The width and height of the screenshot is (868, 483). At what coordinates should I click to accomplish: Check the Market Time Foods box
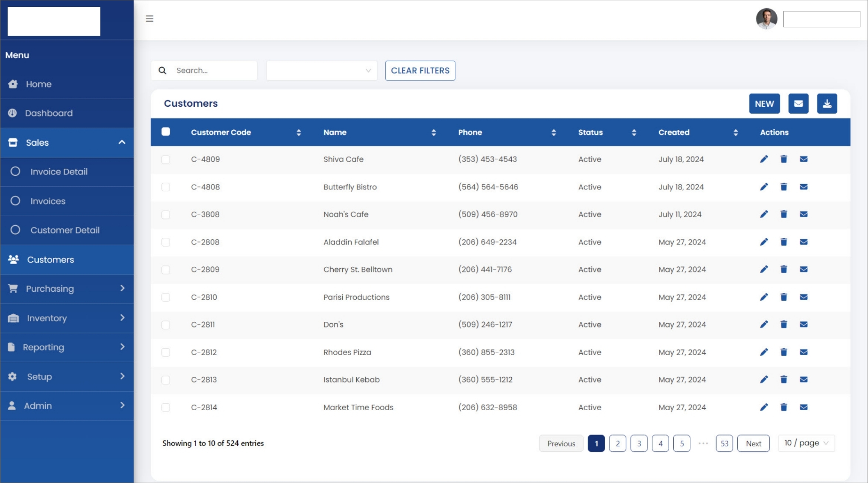[x=166, y=408]
